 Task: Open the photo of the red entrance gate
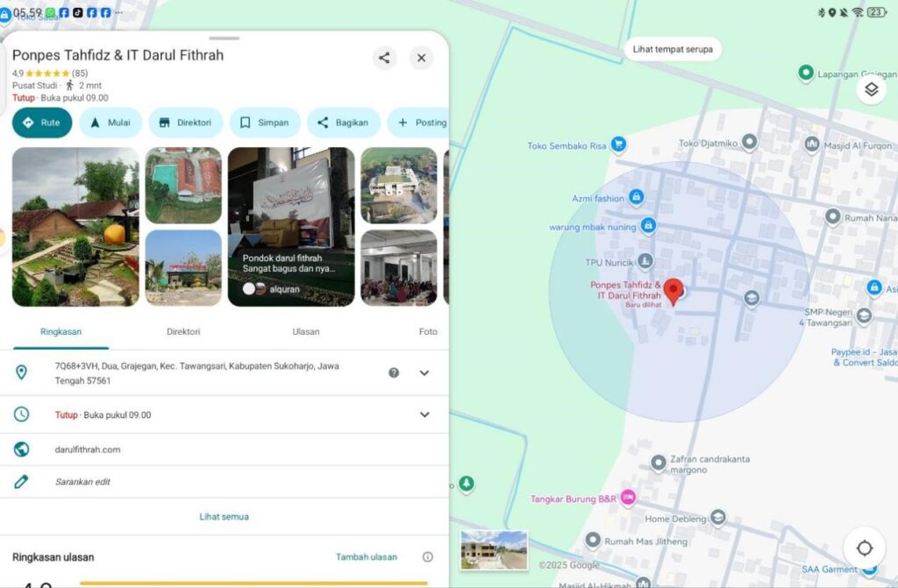(x=183, y=268)
